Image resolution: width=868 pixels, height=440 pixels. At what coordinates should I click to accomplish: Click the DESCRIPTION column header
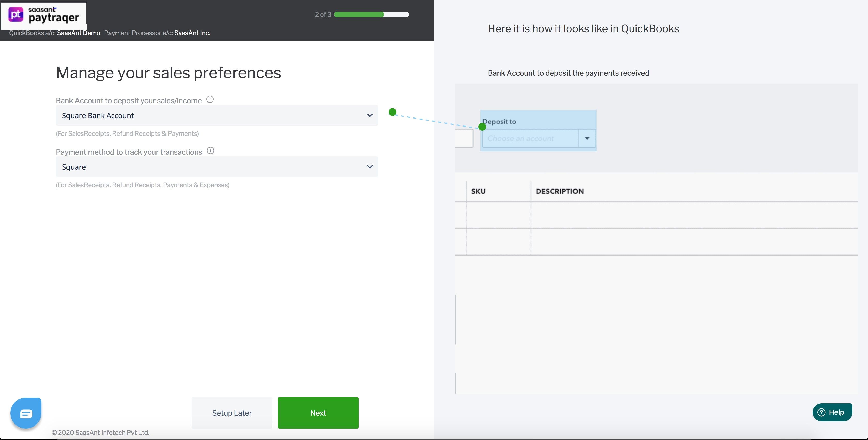coord(560,191)
